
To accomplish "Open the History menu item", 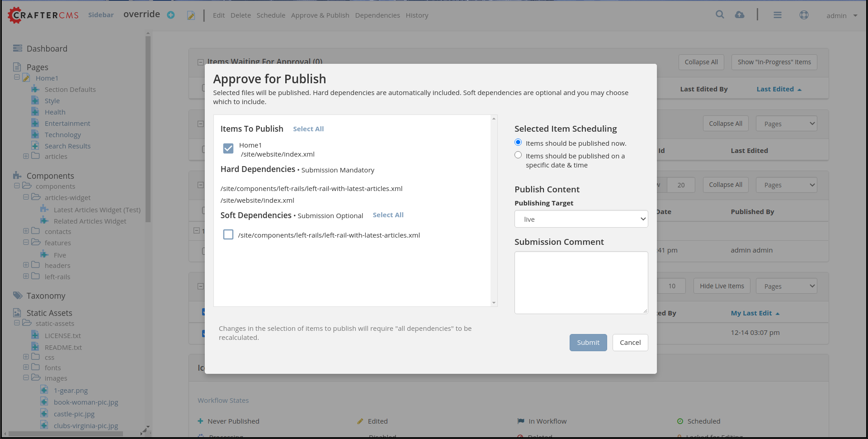I will 417,15.
